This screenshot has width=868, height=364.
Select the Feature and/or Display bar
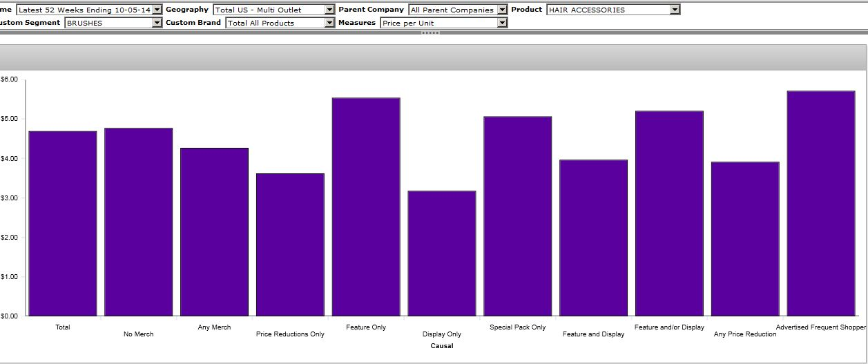[x=669, y=213]
